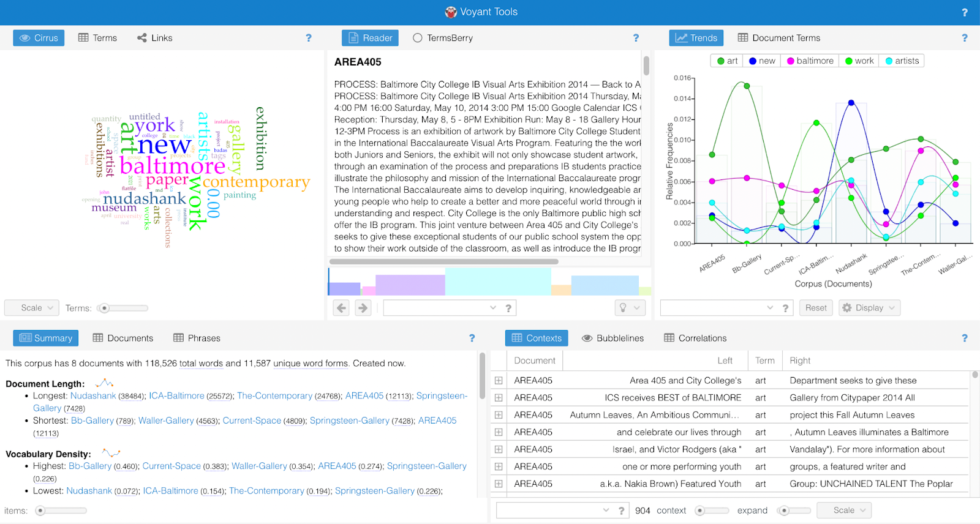The height and width of the screenshot is (524, 980).
Task: Open the Display dropdown in Trends
Action: (x=869, y=308)
